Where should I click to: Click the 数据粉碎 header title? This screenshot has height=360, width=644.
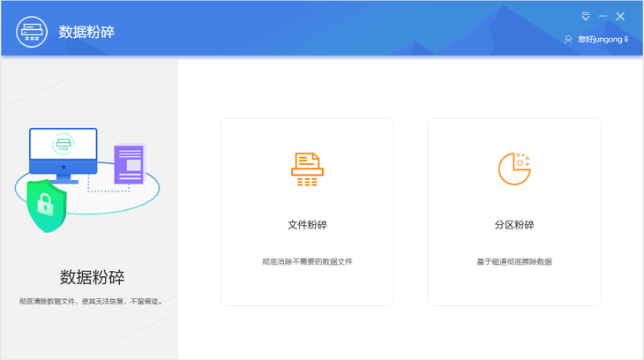pyautogui.click(x=86, y=32)
